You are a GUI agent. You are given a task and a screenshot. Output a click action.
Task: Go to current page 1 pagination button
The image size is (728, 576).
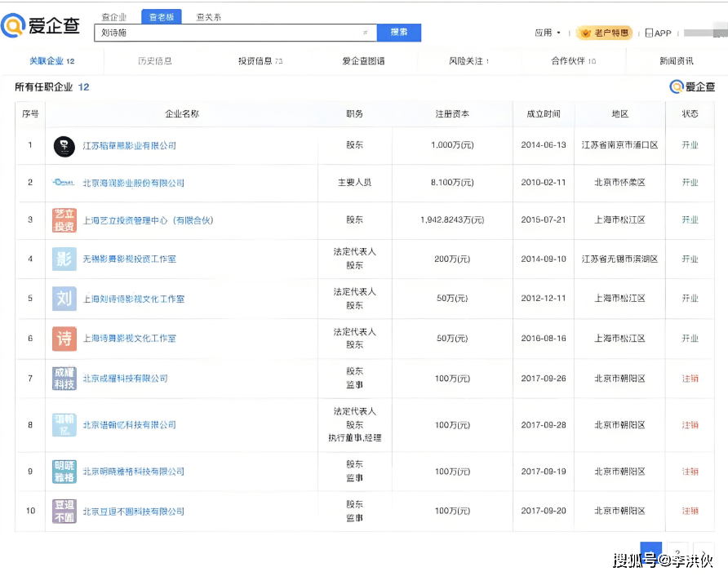point(651,551)
